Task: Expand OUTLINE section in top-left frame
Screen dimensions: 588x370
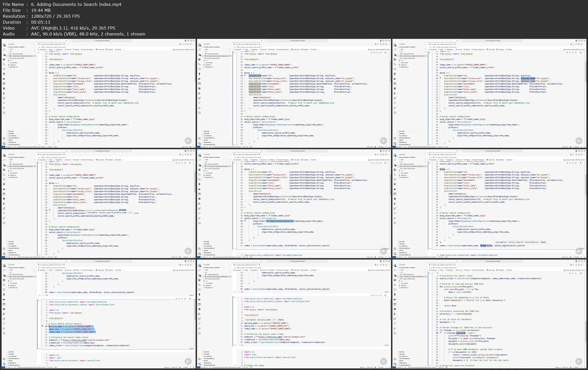Action: pos(22,131)
